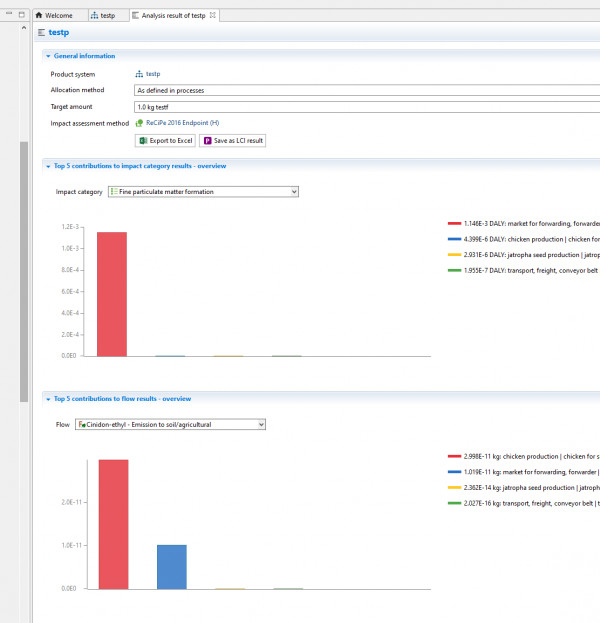Click the 2.0E-11 axis label in flow chart
The height and width of the screenshot is (623, 600).
click(x=72, y=502)
